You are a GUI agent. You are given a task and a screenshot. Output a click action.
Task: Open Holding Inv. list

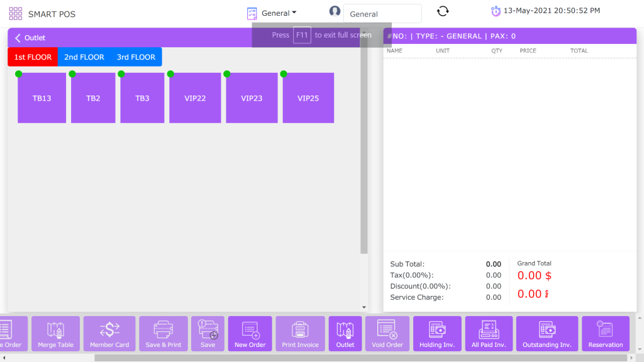(436, 333)
